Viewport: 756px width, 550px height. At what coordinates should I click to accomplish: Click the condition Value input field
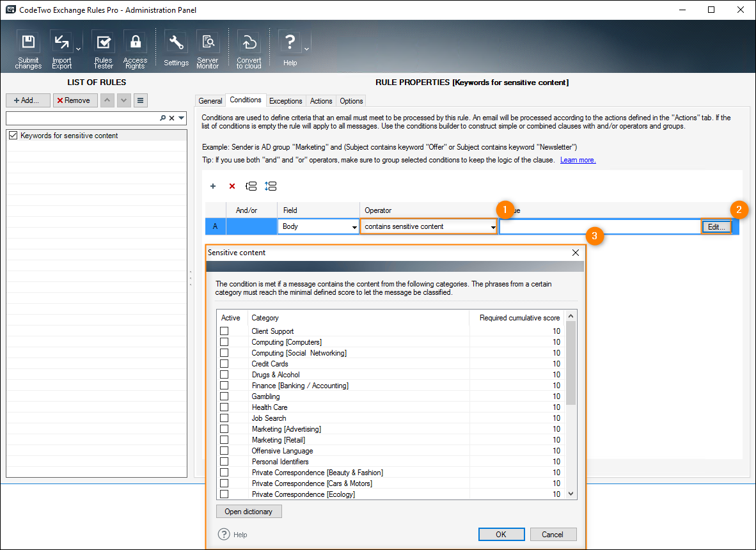tap(600, 226)
